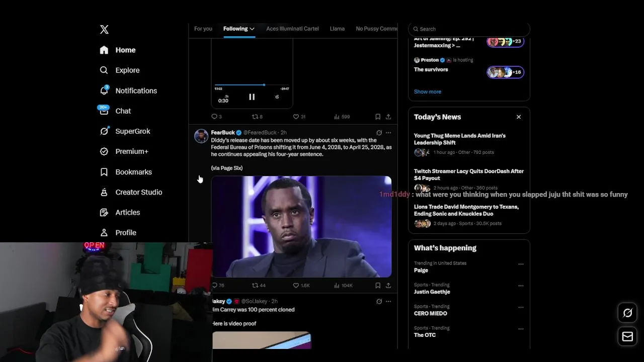Open more options for The OTC trend
644x362 pixels.
click(521, 329)
